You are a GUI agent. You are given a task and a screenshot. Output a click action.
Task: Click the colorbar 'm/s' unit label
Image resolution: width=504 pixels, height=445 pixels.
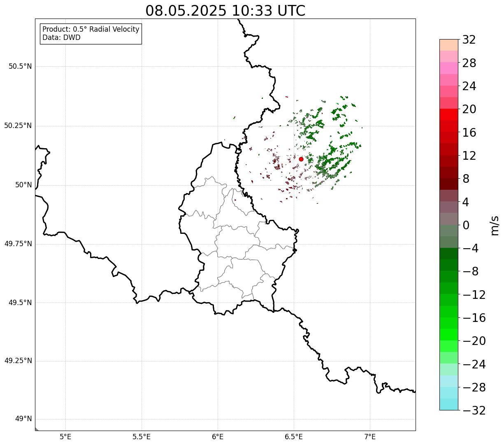pos(494,225)
